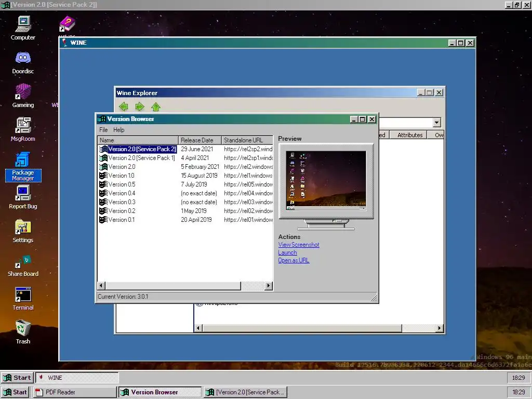Open the Doordisc desktop icon

[x=23, y=62]
